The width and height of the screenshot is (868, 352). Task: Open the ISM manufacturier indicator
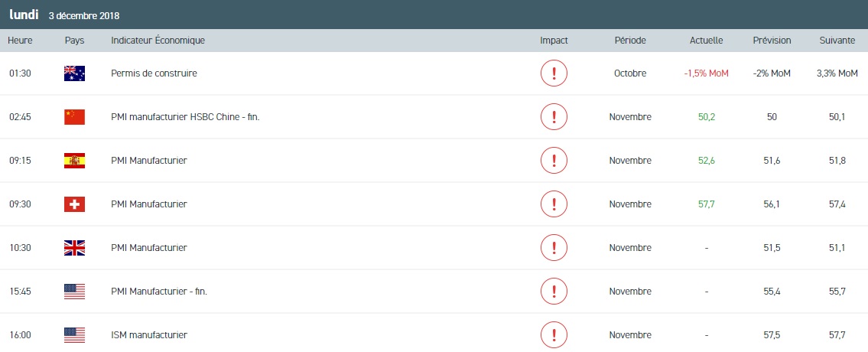pyautogui.click(x=149, y=335)
